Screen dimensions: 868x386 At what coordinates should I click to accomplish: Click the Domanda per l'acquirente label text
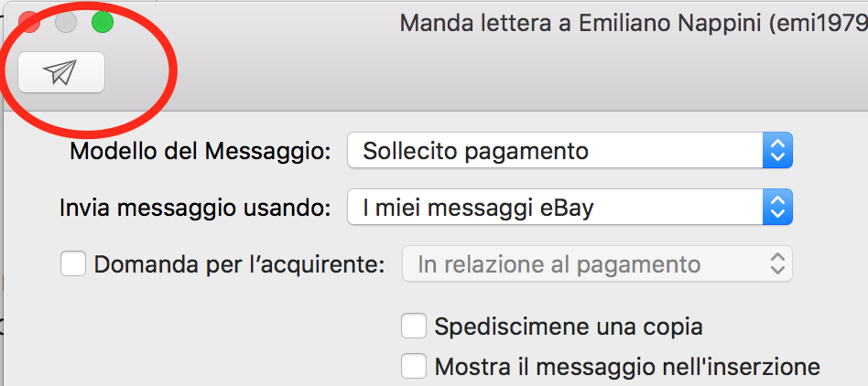(x=239, y=265)
